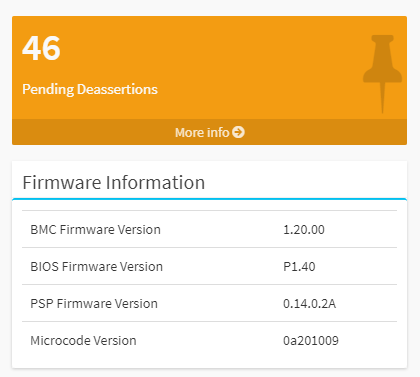Click BMC version value 1.20.00

pyautogui.click(x=304, y=230)
